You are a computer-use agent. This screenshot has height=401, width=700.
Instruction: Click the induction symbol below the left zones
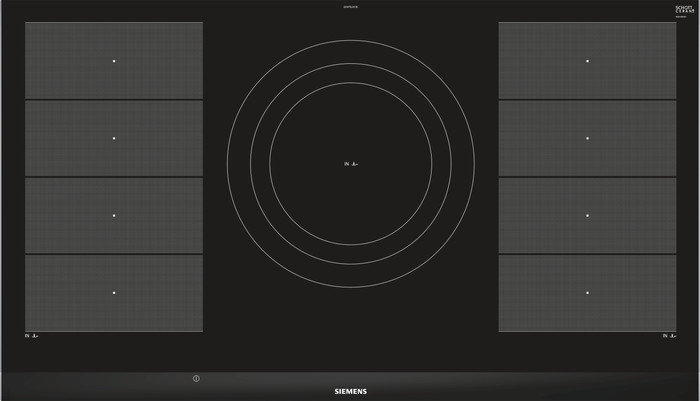click(x=32, y=335)
